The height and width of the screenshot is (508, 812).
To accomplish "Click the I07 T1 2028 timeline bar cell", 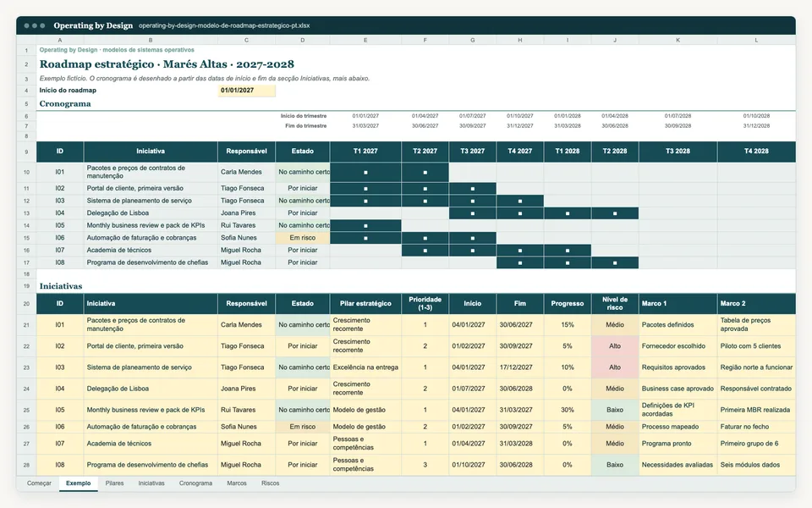I will point(568,251).
